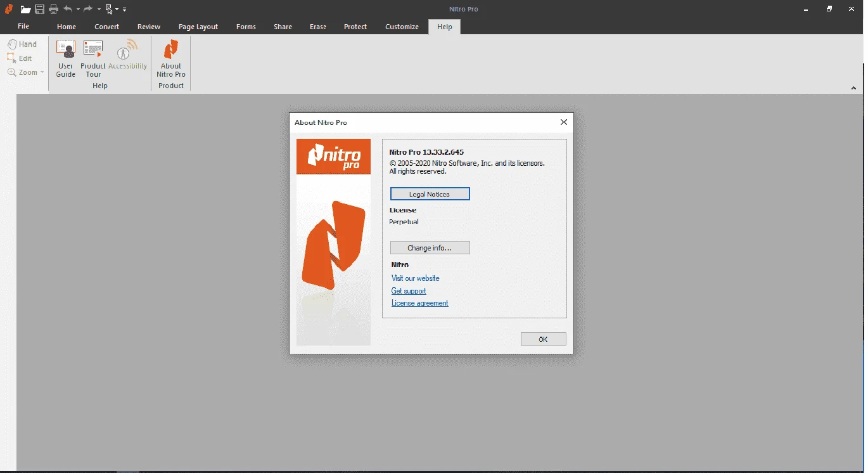Image resolution: width=868 pixels, height=473 pixels.
Task: Open the Customize Quick Access Toolbar dropdown
Action: click(125, 10)
